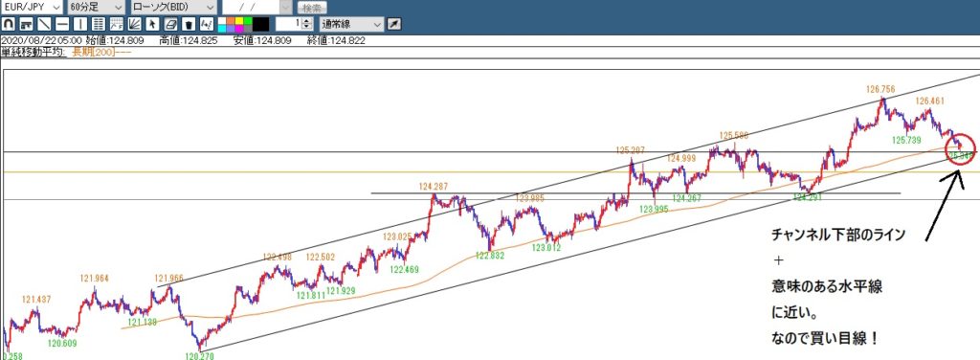
Task: Pick the gray color swatch
Action: (x=248, y=28)
